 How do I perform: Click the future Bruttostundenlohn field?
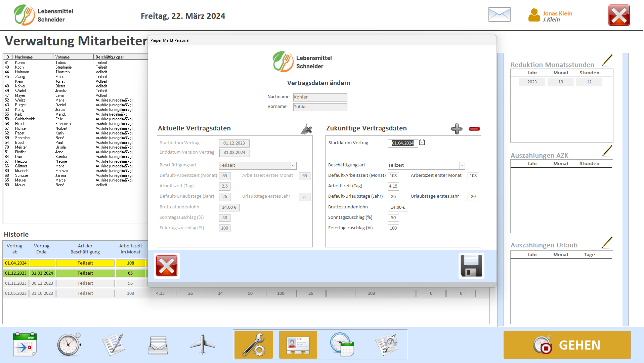[x=398, y=207]
